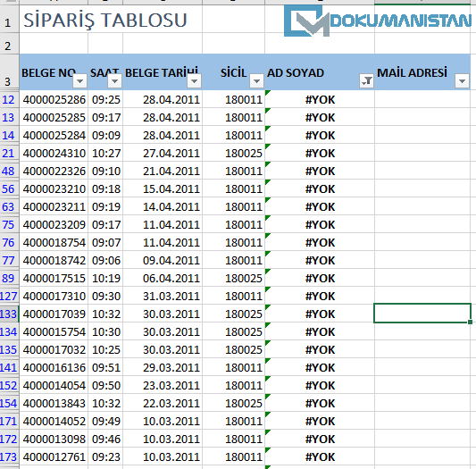
Task: Select cell with belge no 4000018742
Action: tap(54, 260)
